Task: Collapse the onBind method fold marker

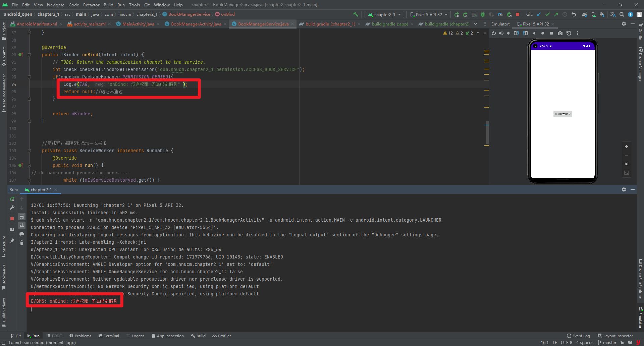Action: [30, 55]
